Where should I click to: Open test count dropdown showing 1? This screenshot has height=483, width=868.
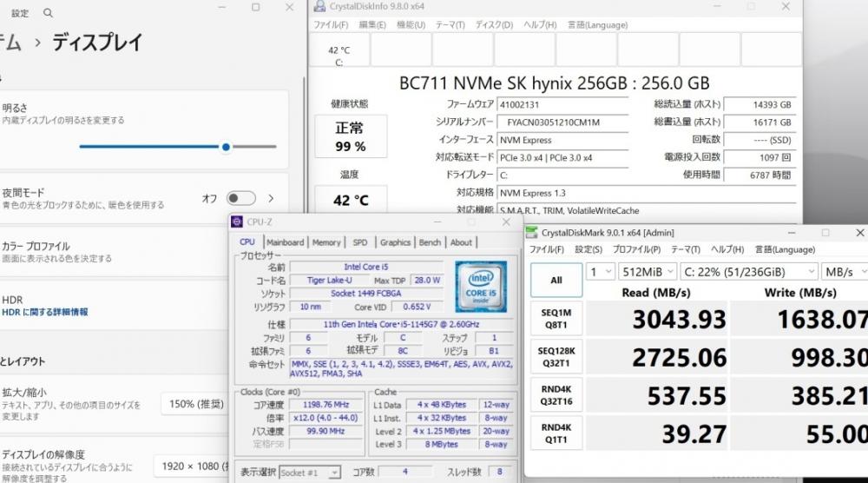click(x=600, y=272)
